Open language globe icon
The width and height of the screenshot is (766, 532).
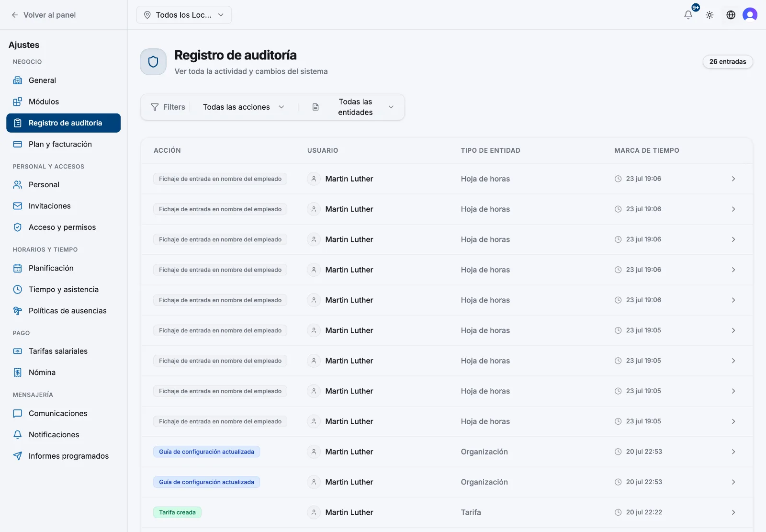pyautogui.click(x=731, y=15)
